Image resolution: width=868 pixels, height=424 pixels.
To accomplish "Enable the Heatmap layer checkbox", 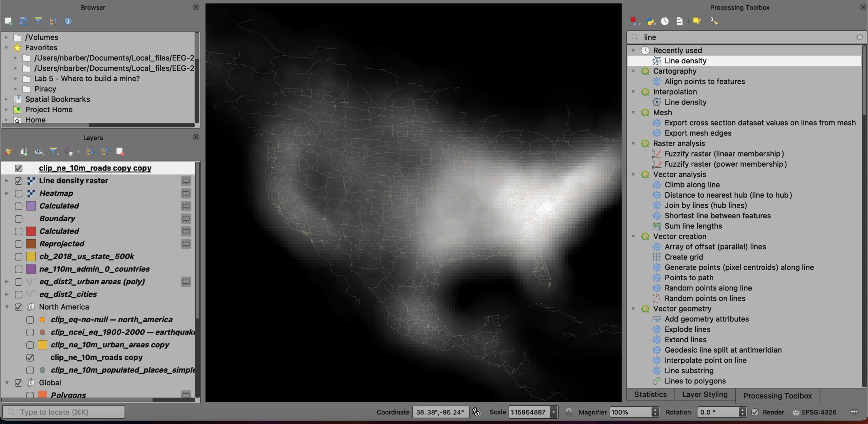I will pyautogui.click(x=19, y=194).
